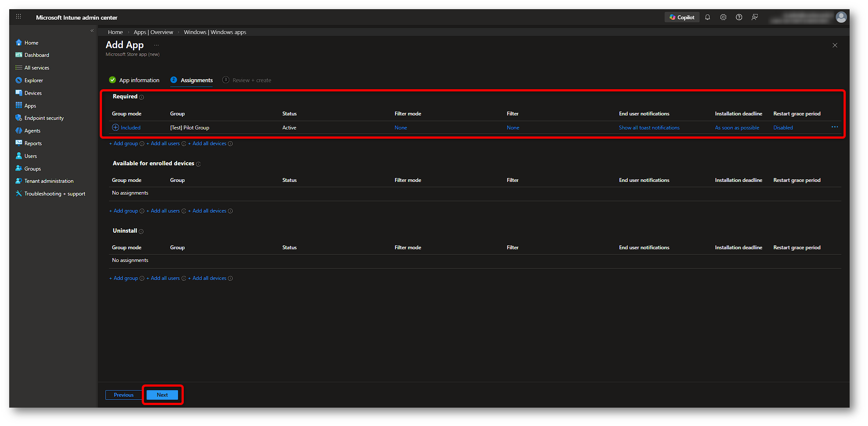
Task: Click Add all users under Uninstall
Action: coord(165,278)
